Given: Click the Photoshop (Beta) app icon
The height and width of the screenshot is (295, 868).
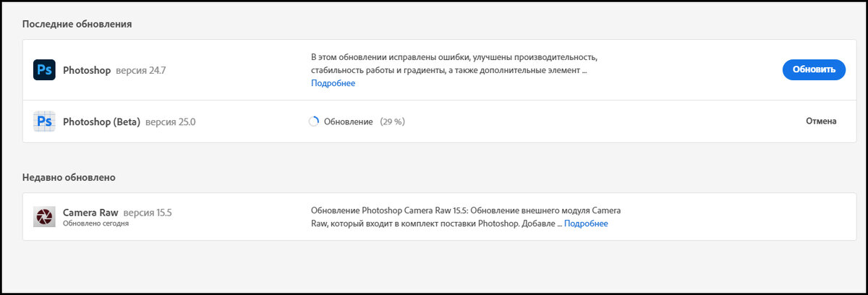Looking at the screenshot, I should click(x=45, y=121).
